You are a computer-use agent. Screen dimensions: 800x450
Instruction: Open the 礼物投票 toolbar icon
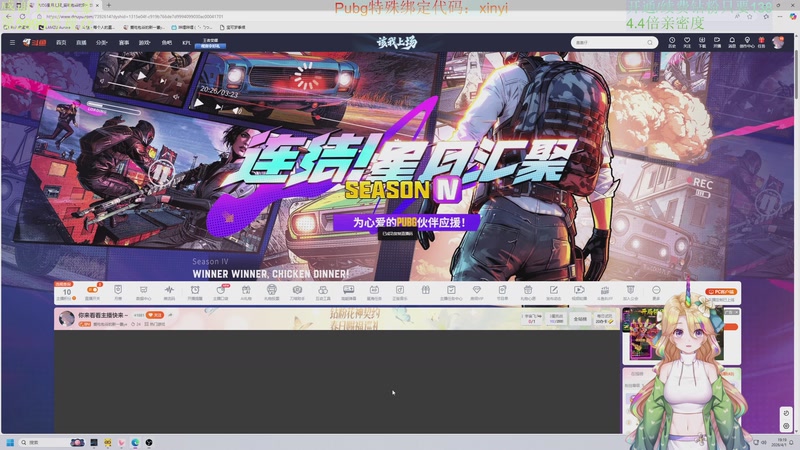(271, 292)
